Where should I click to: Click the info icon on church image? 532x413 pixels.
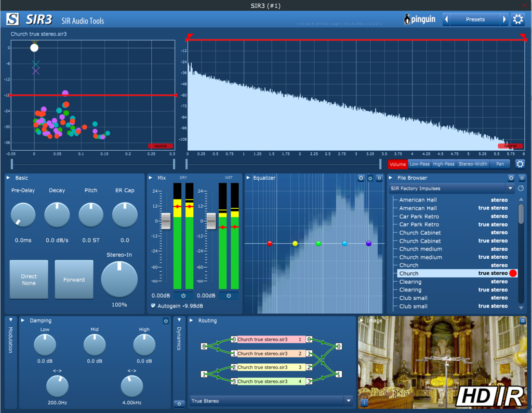(x=364, y=403)
